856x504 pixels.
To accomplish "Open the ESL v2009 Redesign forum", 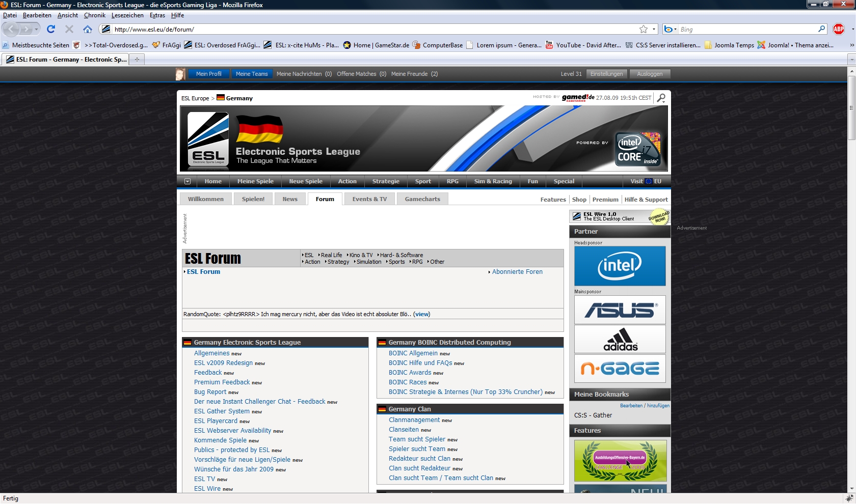I will point(223,363).
